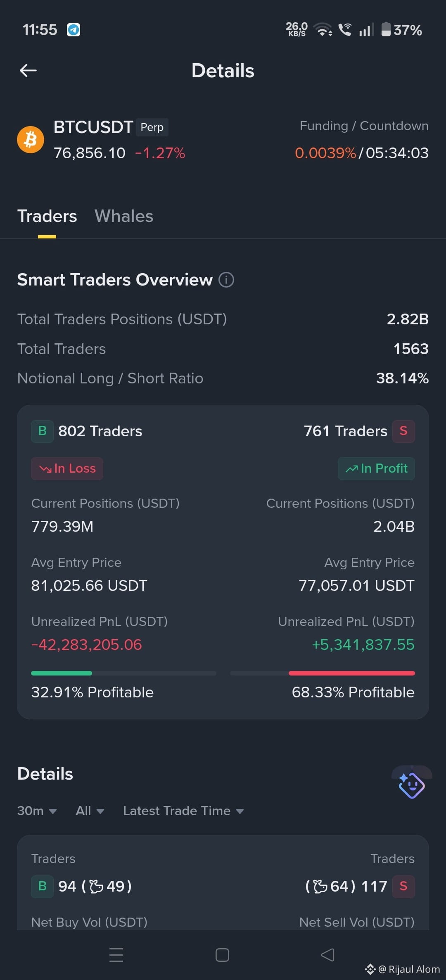Tap the 32.91% Profitable green progress bar

coord(123,673)
